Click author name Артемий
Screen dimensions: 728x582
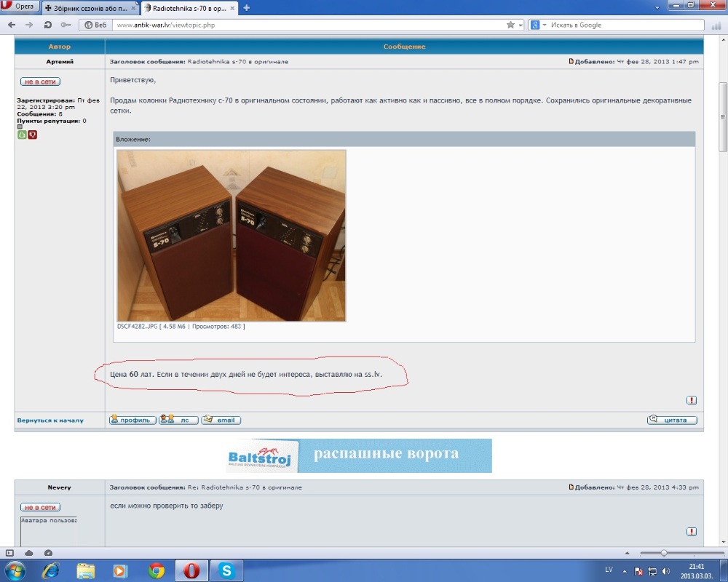[60, 62]
